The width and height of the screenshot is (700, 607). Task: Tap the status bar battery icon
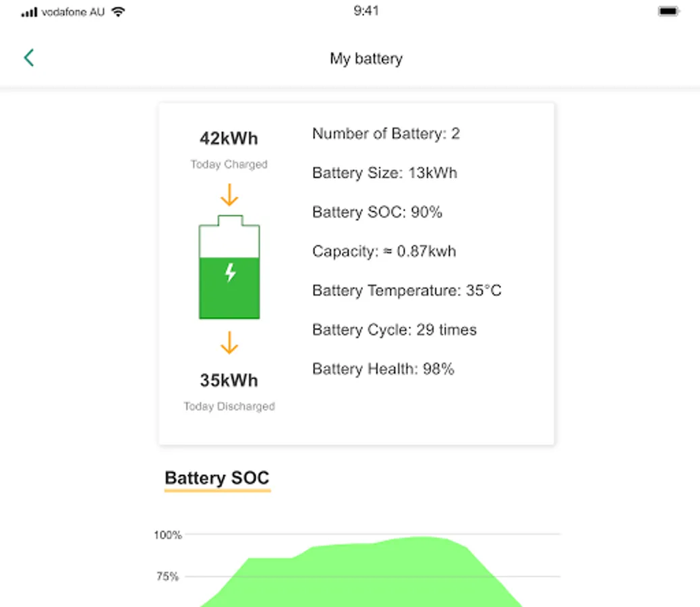668,11
